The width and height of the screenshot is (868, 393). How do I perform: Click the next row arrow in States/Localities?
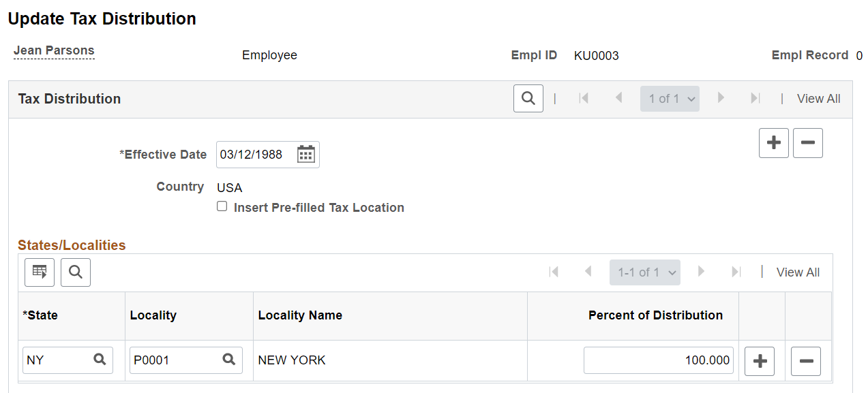702,272
